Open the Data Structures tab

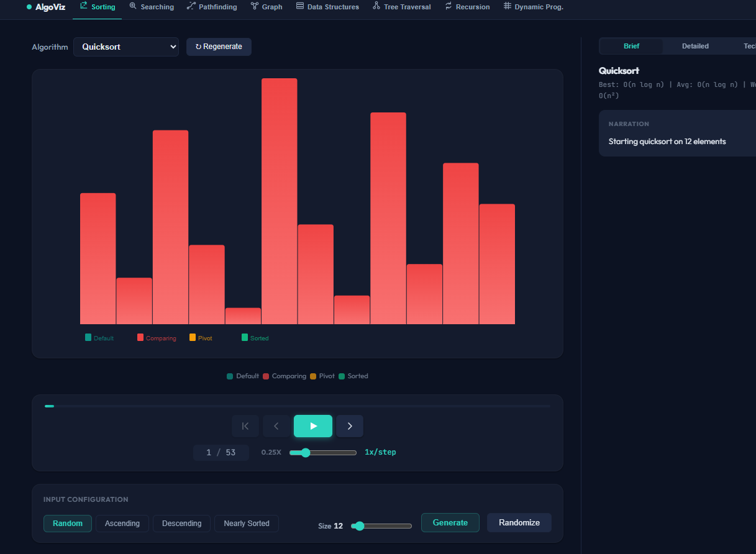pos(327,7)
